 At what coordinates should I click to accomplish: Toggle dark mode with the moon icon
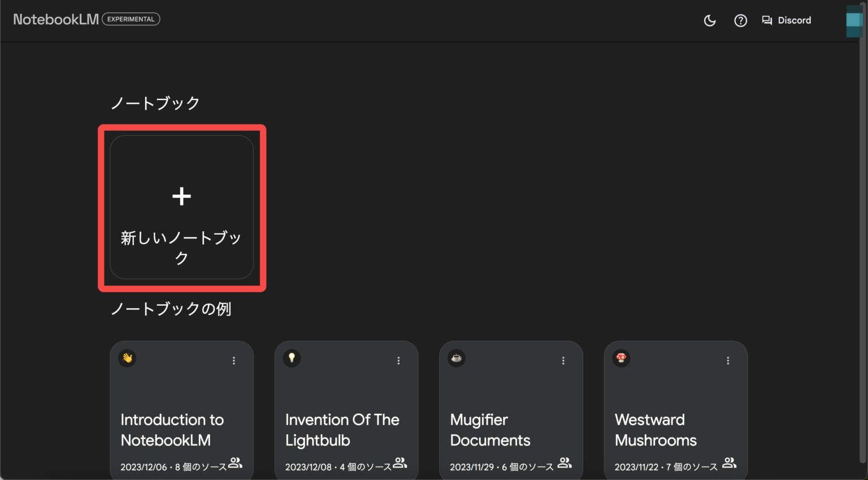point(710,20)
